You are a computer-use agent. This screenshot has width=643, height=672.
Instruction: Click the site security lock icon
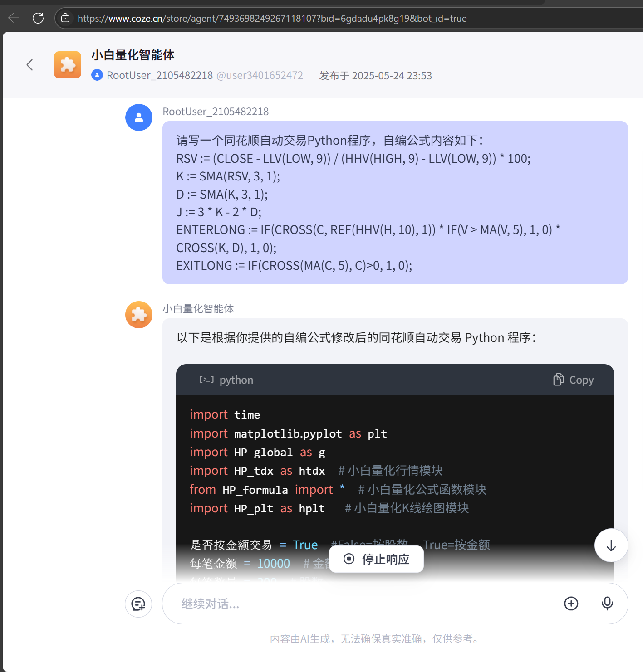click(65, 18)
